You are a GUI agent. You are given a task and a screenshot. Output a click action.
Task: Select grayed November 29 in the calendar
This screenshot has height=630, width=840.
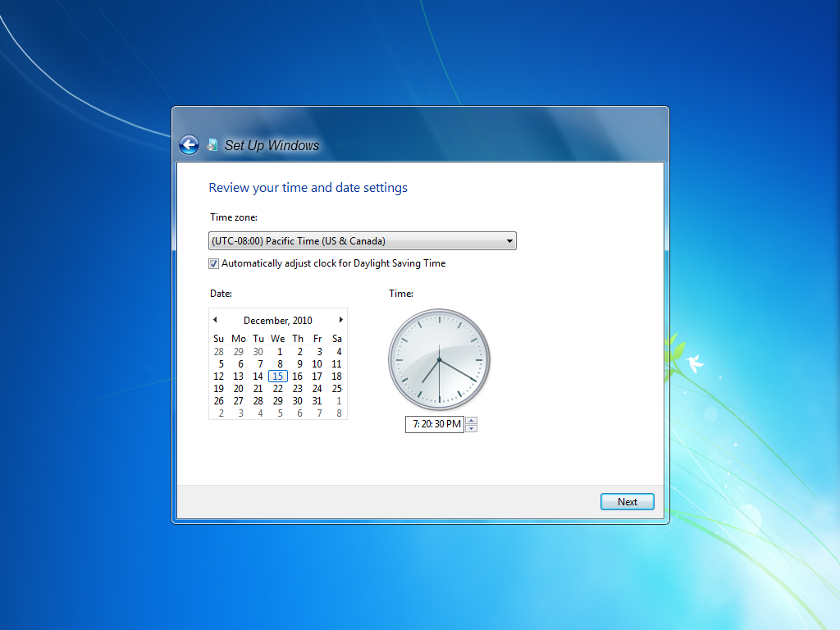239,352
